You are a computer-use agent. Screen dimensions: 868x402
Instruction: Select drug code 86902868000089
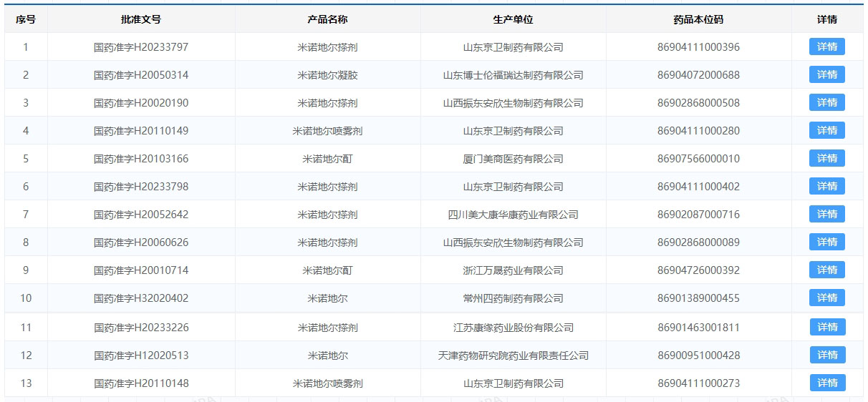pyautogui.click(x=698, y=242)
